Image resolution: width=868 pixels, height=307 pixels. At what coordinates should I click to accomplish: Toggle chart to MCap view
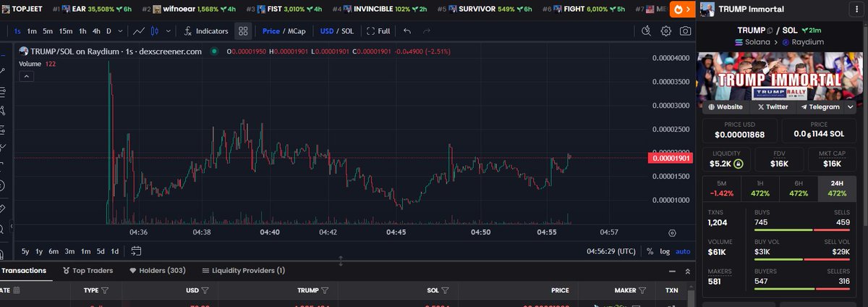click(x=297, y=31)
